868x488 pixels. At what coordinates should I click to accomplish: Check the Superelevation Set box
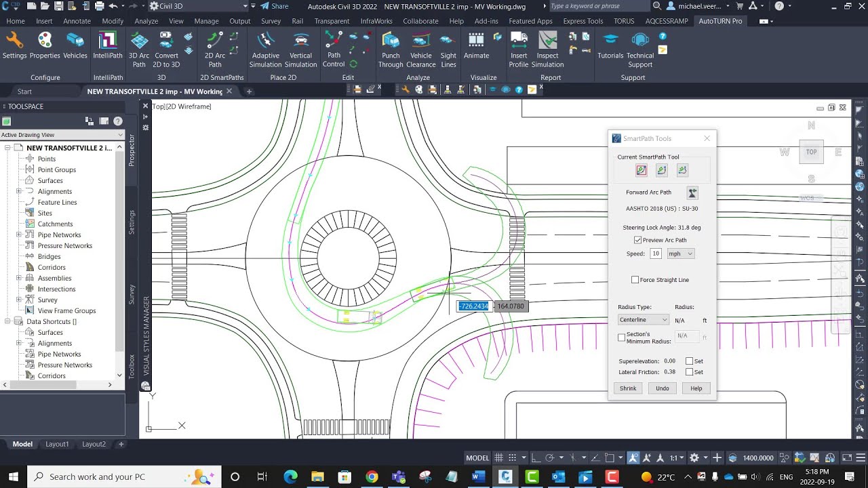689,361
